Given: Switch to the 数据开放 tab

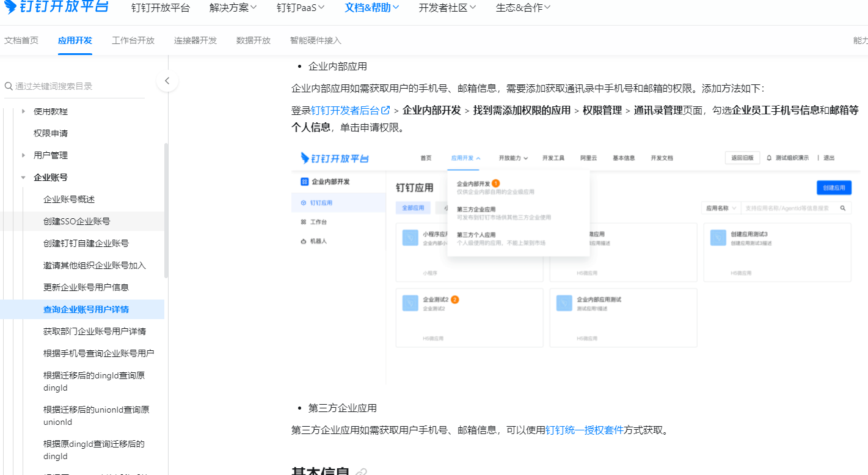Looking at the screenshot, I should click(253, 40).
